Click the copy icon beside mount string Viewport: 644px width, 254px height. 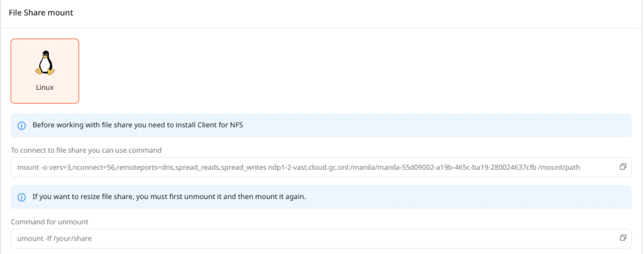(624, 167)
